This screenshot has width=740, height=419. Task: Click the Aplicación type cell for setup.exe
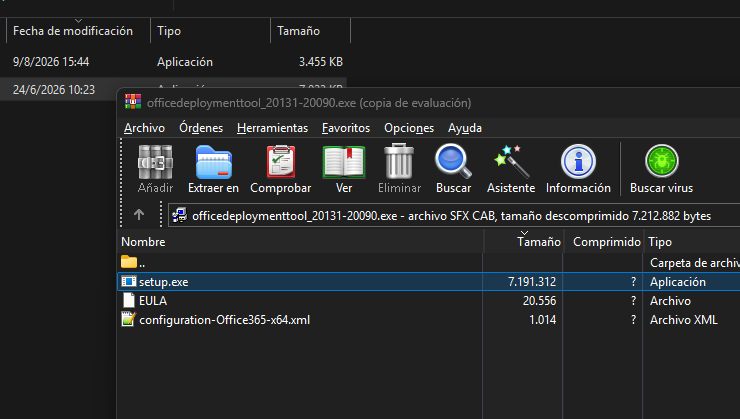pyautogui.click(x=678, y=282)
